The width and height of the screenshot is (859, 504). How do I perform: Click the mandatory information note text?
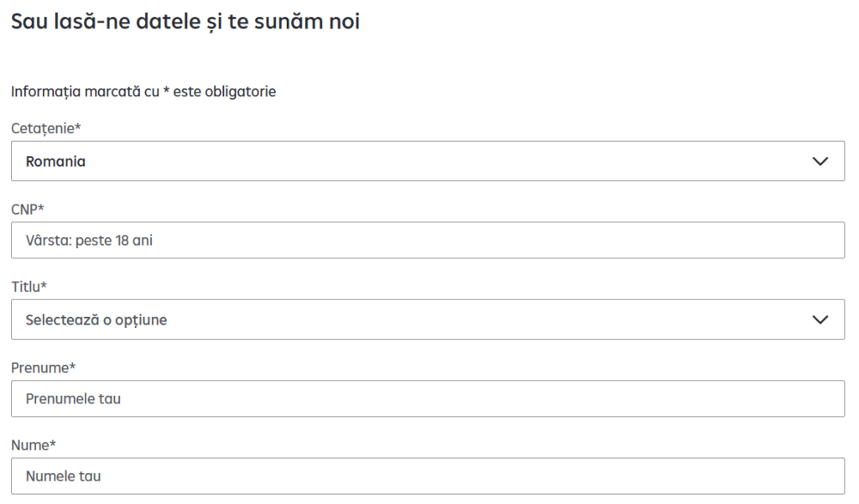click(143, 91)
